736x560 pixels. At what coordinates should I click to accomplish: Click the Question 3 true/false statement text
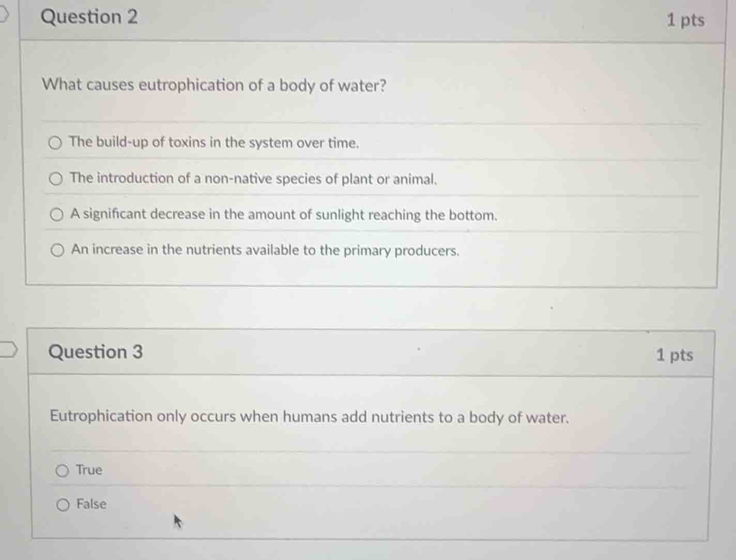[309, 417]
